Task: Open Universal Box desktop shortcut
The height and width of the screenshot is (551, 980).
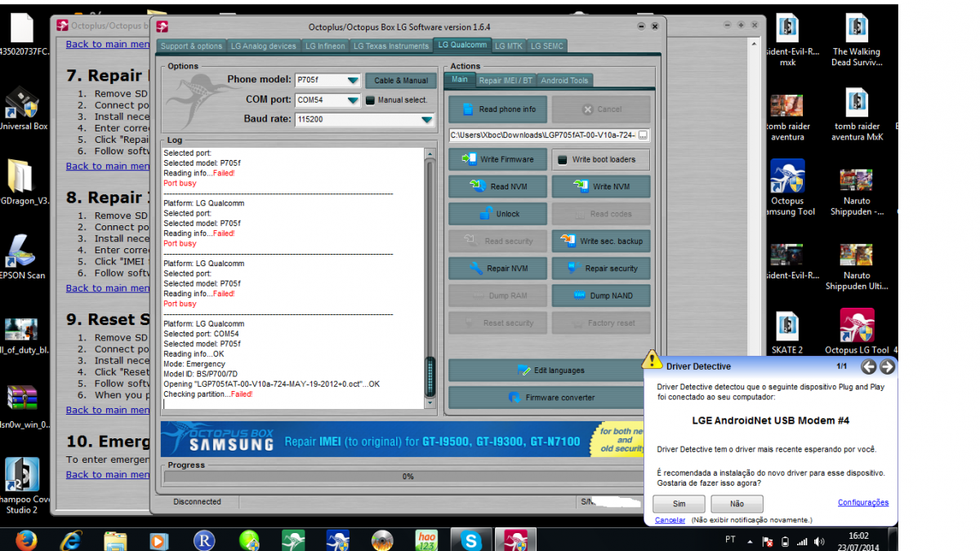Action: pyautogui.click(x=23, y=108)
